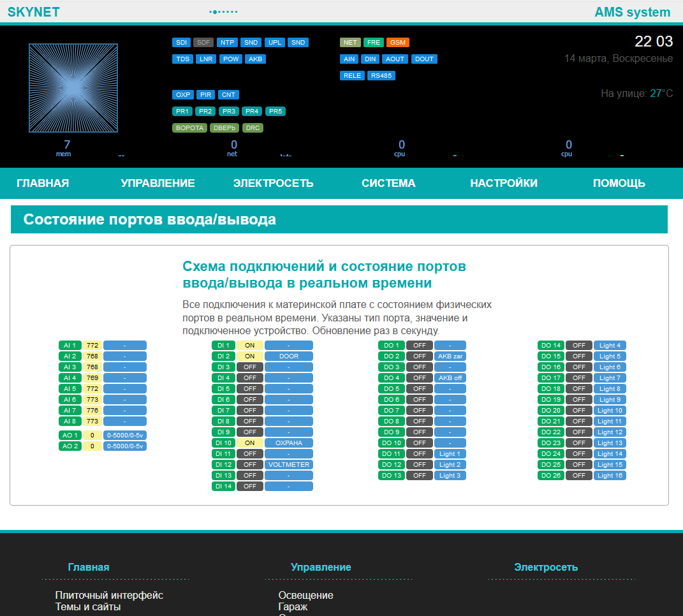This screenshot has width=683, height=616.
Task: Open the Освещение footer link
Action: pyautogui.click(x=305, y=596)
